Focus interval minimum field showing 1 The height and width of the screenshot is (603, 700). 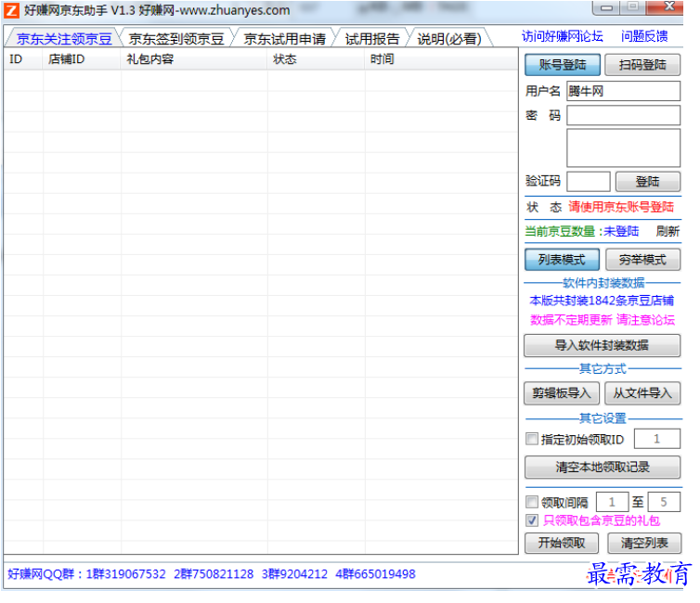pos(612,502)
